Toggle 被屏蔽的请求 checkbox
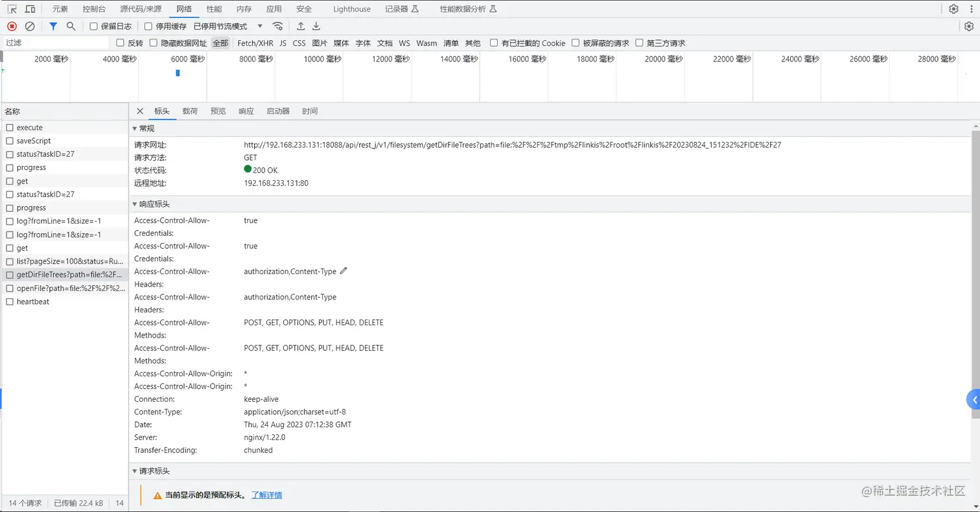The image size is (980, 512). pos(575,43)
